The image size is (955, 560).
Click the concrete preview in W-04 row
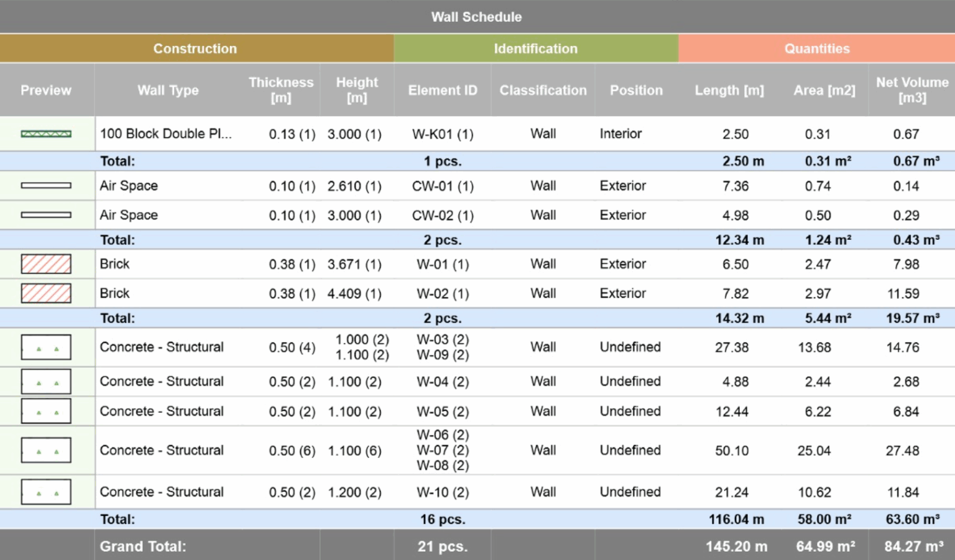coord(46,382)
